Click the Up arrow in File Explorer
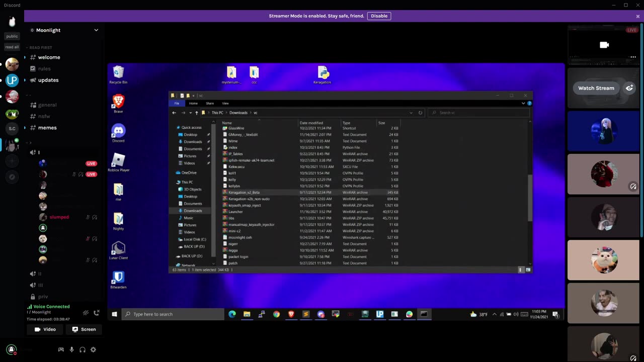Image resolution: width=644 pixels, height=362 pixels. tap(196, 113)
